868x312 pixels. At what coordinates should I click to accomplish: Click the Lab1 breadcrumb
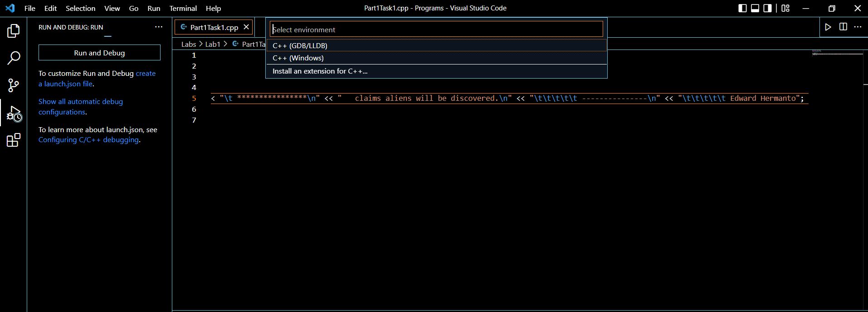click(x=213, y=44)
